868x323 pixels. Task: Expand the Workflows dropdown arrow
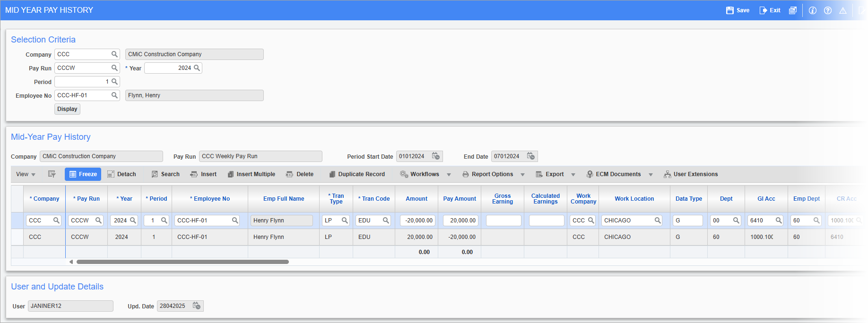tap(449, 175)
